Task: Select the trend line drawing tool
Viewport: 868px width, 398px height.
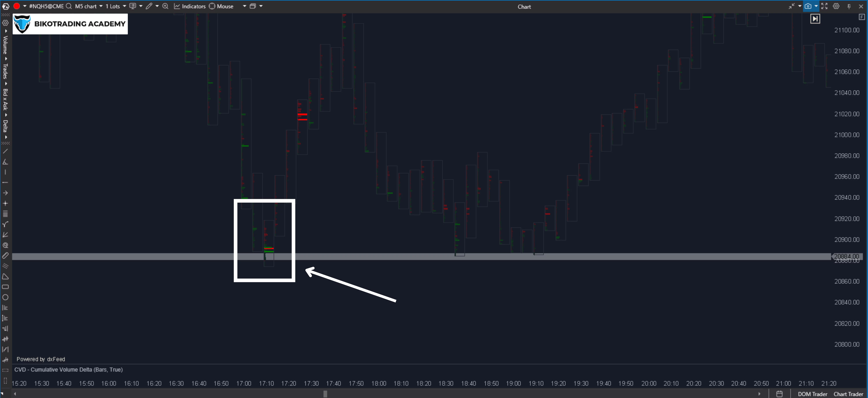Action: [x=5, y=151]
